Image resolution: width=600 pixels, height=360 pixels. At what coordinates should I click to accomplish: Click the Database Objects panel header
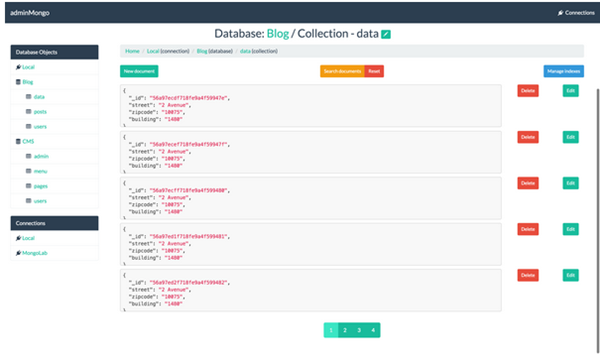pyautogui.click(x=54, y=52)
